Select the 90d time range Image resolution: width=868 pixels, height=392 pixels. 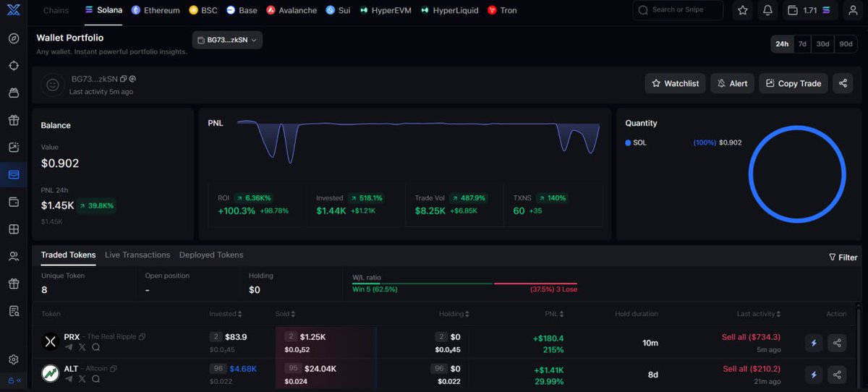point(846,44)
